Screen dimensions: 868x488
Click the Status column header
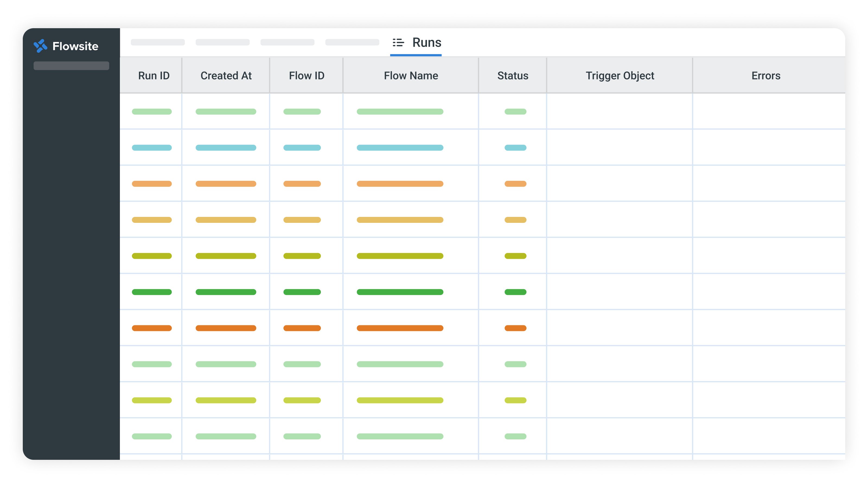point(512,75)
